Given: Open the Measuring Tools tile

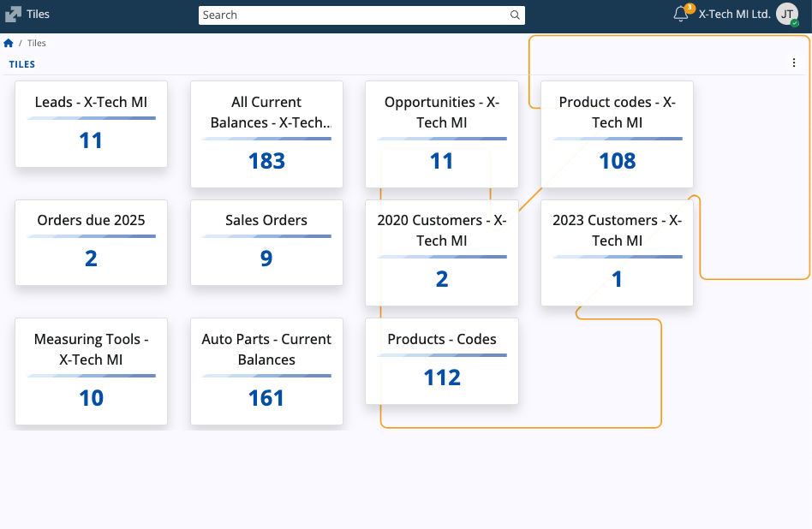Looking at the screenshot, I should point(91,371).
